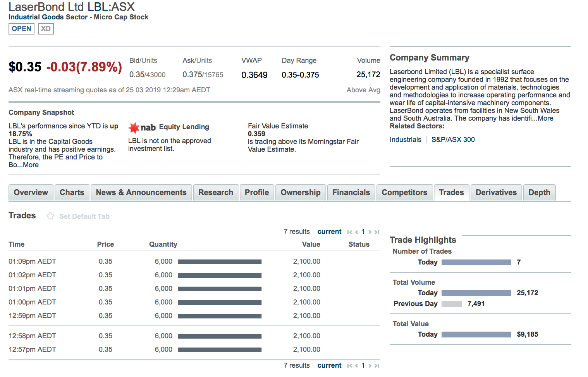Image resolution: width=588 pixels, height=377 pixels.
Task: Follow the Industrial Goods sector link
Action: [36, 17]
